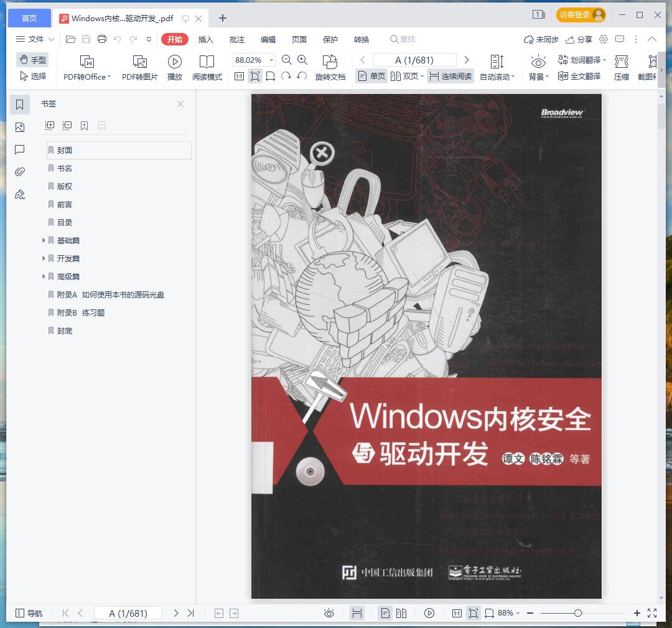This screenshot has height=628, width=672.
Task: Open the 编辑 ribbon tab
Action: 268,39
